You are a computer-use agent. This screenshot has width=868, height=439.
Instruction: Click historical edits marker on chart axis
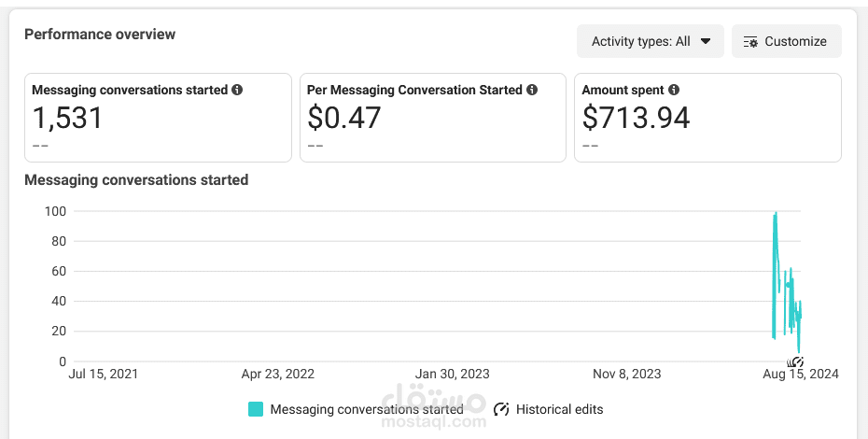click(x=795, y=362)
